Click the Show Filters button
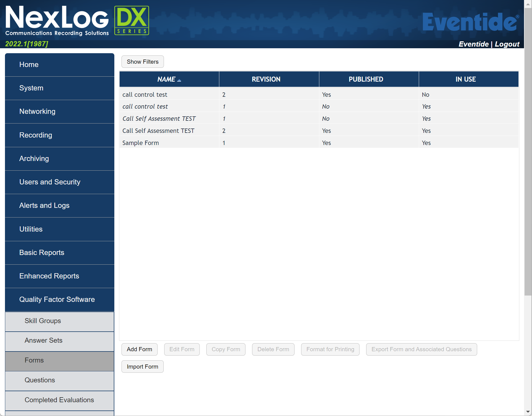Image resolution: width=532 pixels, height=416 pixels. pyautogui.click(x=142, y=61)
